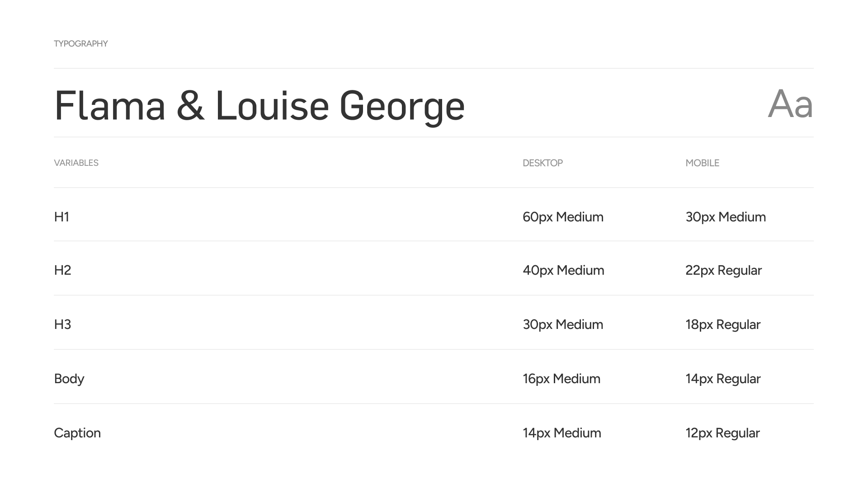Select the VARIABLES column header
Viewport: 868px width, 488px height.
(x=76, y=163)
